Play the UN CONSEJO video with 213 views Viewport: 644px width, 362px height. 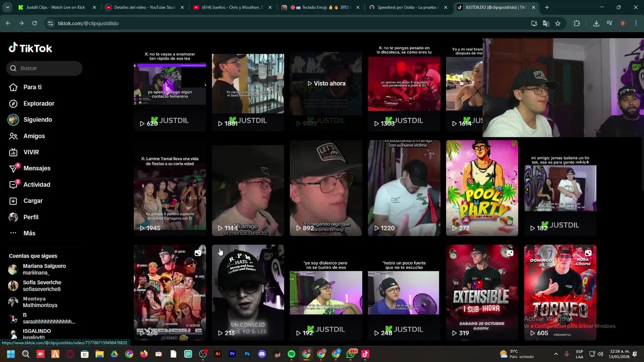click(248, 293)
